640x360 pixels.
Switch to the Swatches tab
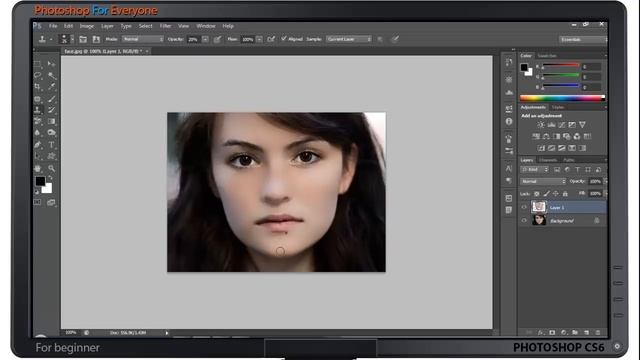[547, 56]
